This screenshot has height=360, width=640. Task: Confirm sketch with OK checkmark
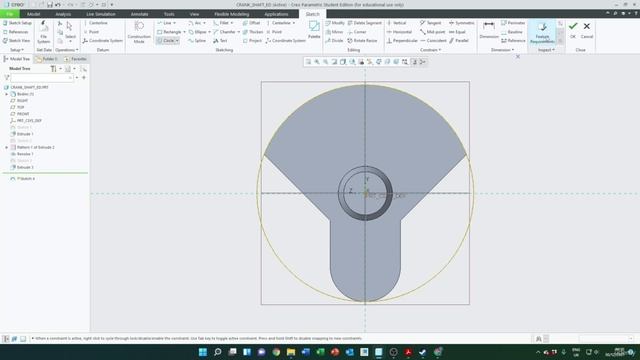click(x=573, y=30)
